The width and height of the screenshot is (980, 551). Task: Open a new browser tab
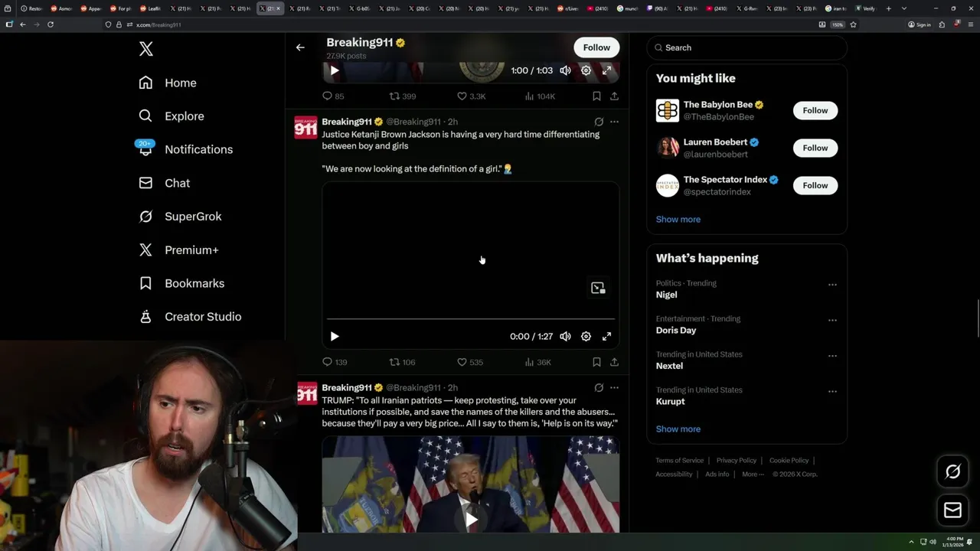tap(889, 8)
